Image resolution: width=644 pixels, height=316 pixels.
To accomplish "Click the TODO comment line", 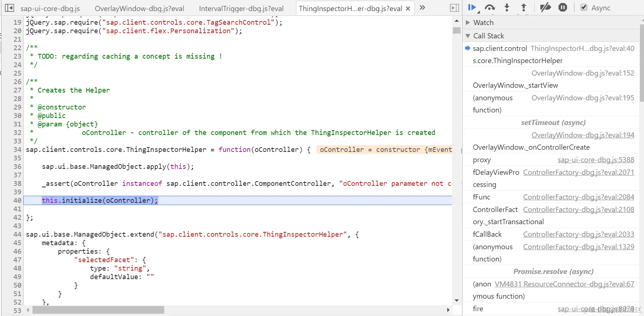I will (126, 56).
